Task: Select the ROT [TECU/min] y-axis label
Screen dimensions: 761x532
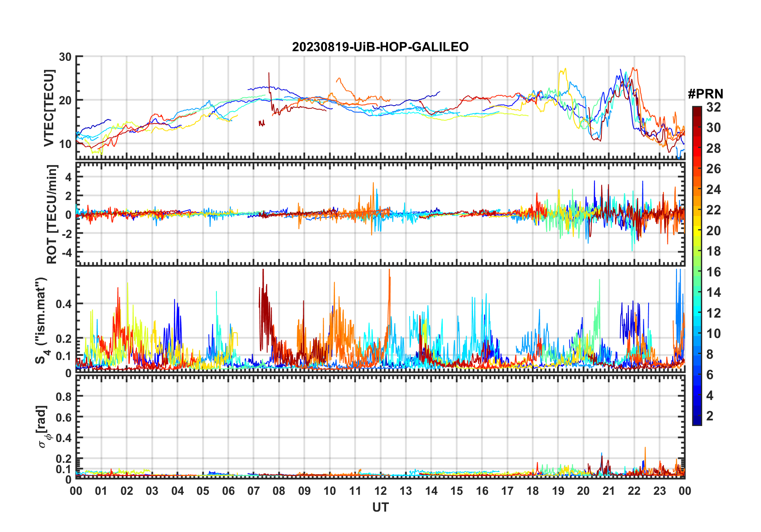Action: click(52, 214)
